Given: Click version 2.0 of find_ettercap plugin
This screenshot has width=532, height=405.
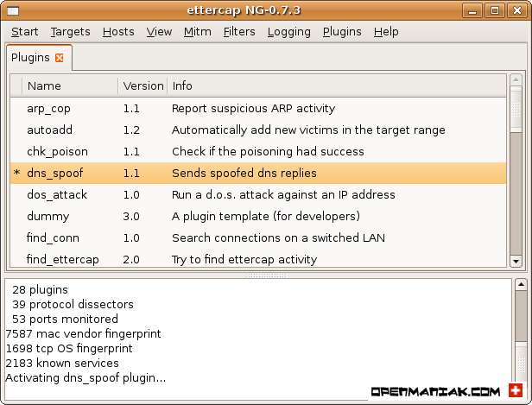Looking at the screenshot, I should pos(131,259).
